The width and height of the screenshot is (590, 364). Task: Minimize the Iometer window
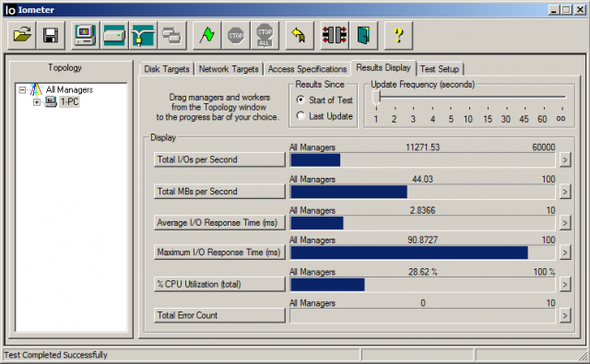(553, 10)
